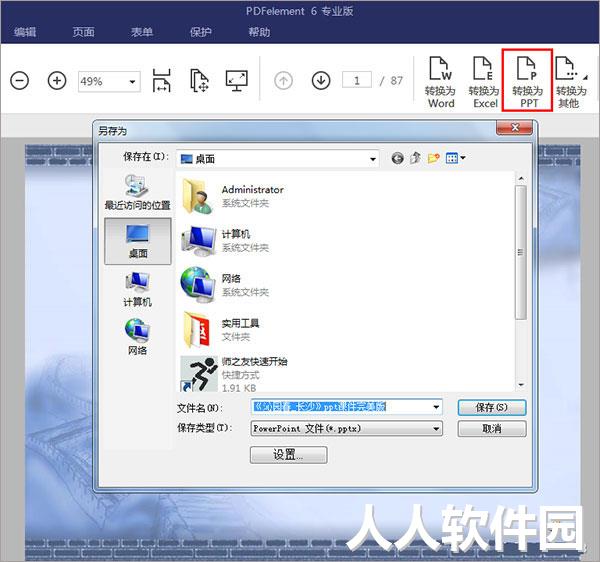
Task: Select the fit page icon
Action: (199, 81)
